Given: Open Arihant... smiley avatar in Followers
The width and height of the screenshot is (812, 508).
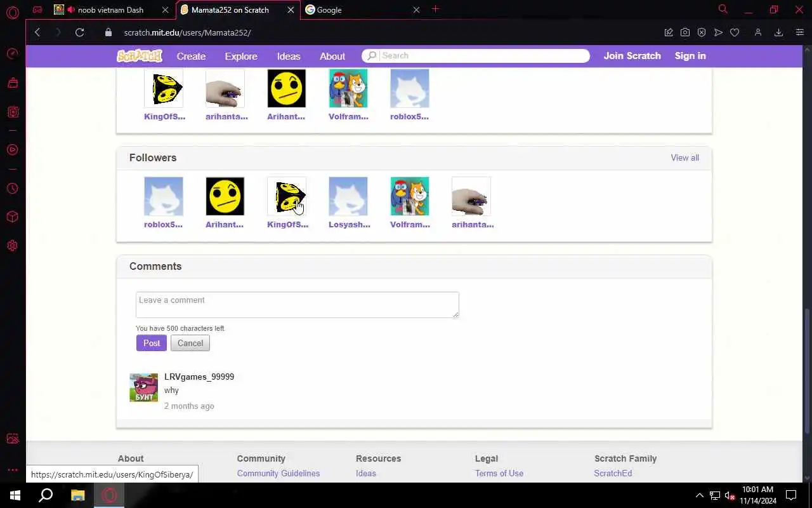Looking at the screenshot, I should coord(225,196).
